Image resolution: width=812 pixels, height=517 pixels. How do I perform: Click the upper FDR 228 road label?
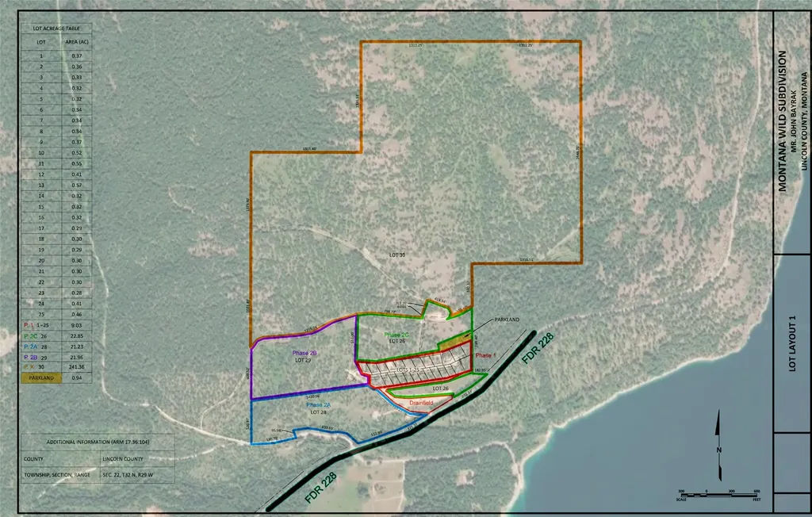[x=538, y=349]
